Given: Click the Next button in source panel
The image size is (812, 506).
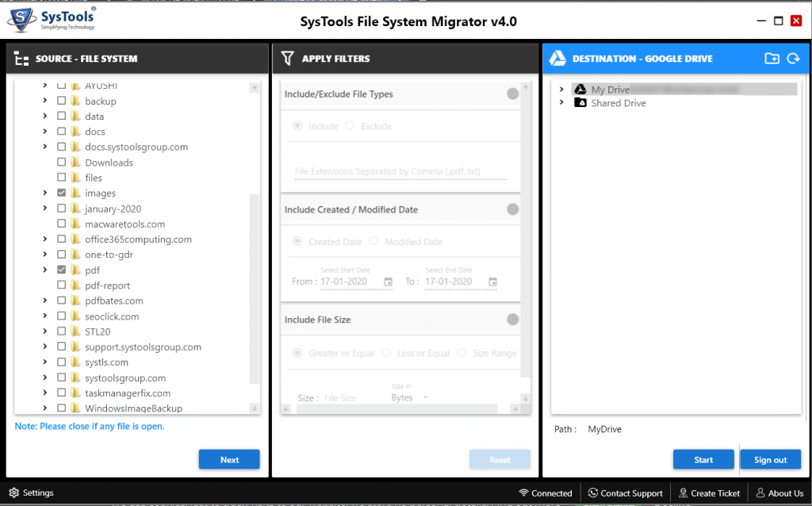Looking at the screenshot, I should (x=229, y=458).
